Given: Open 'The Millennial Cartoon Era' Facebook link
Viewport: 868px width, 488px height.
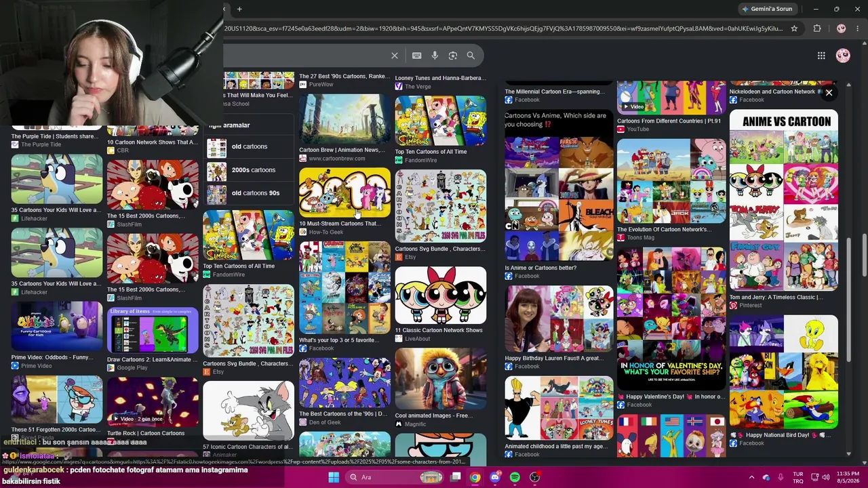Looking at the screenshot, I should tap(553, 91).
